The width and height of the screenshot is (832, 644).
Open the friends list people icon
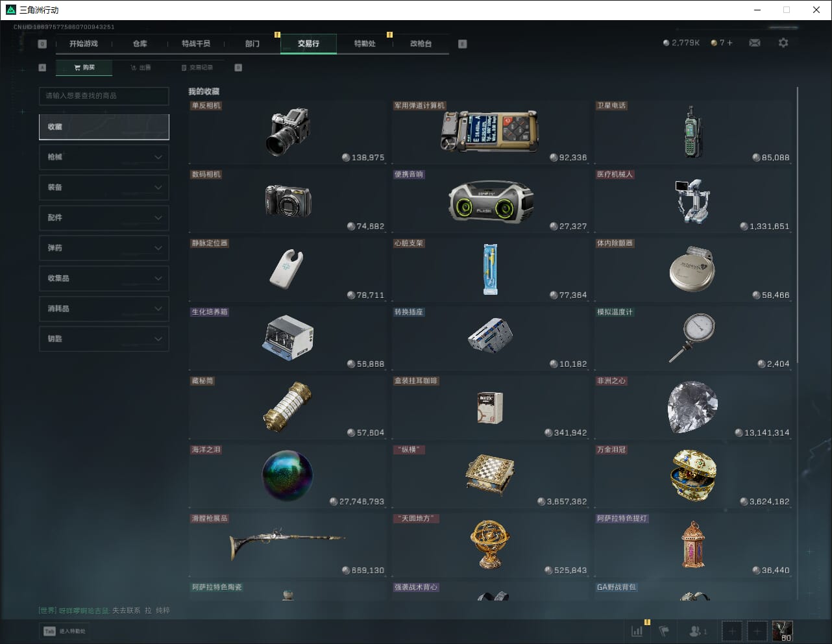(697, 631)
